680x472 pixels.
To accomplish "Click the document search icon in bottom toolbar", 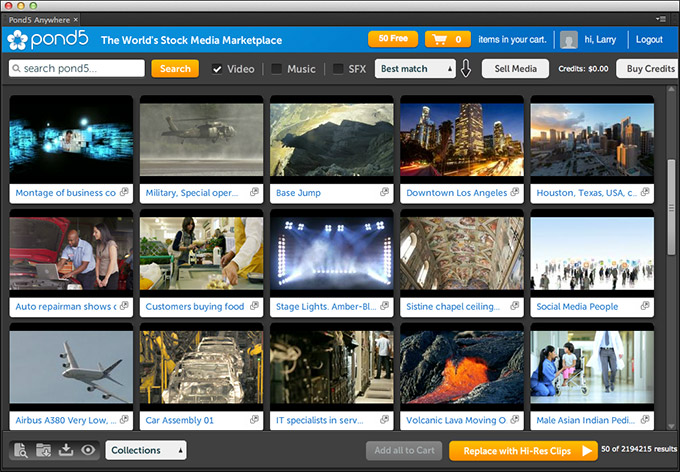I will tap(20, 450).
